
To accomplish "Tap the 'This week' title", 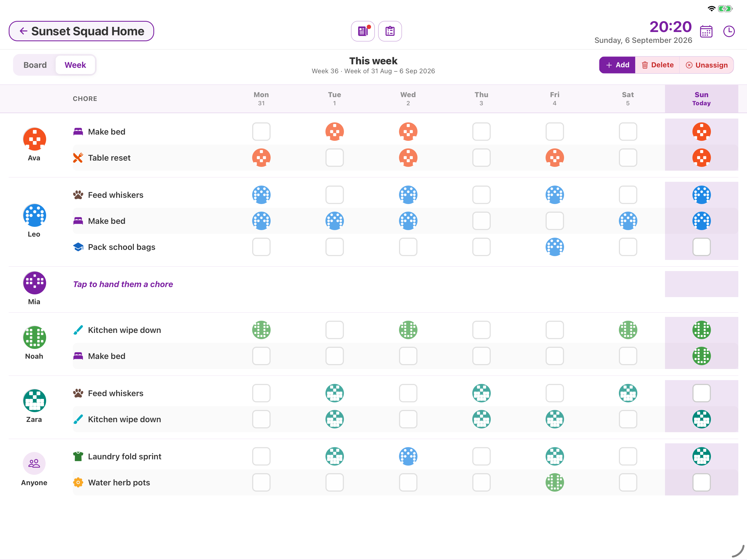I will click(x=373, y=61).
